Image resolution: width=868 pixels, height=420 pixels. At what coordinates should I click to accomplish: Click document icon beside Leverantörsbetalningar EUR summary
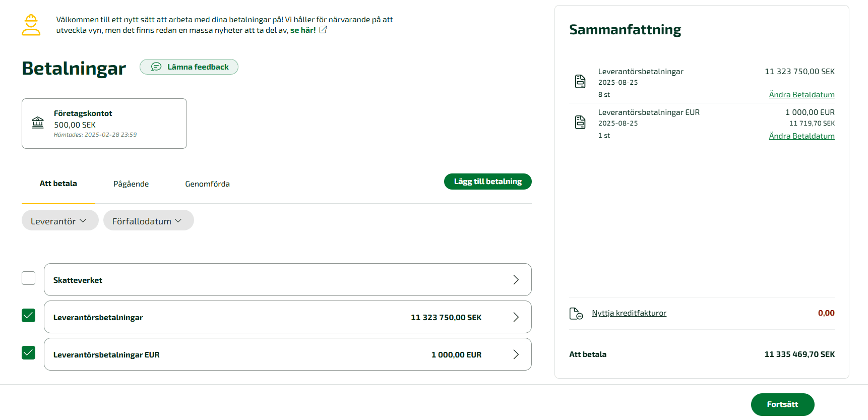(580, 122)
